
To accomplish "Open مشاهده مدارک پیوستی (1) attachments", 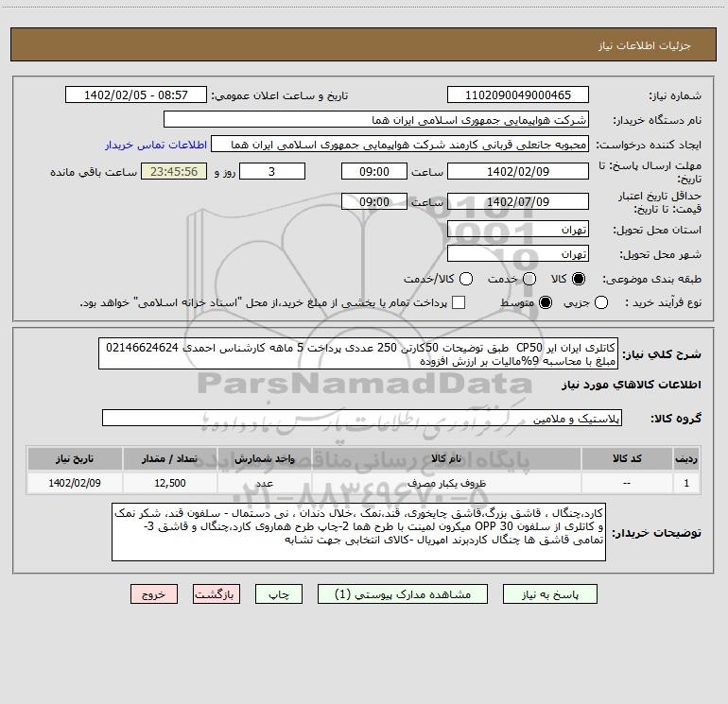I will coord(403,594).
